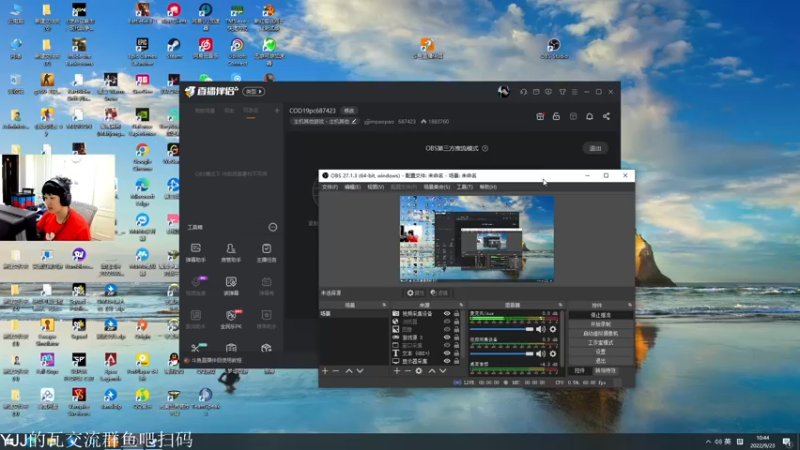Click the pencil edit icon beside category tag
The image size is (800, 450).
[354, 121]
